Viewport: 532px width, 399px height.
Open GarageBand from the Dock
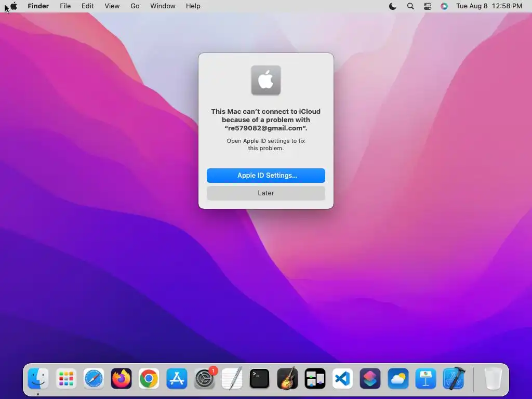tap(287, 378)
